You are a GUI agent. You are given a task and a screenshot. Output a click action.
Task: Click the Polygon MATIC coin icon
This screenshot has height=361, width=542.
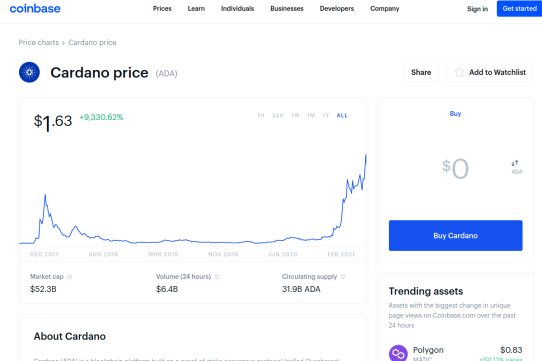tap(398, 353)
